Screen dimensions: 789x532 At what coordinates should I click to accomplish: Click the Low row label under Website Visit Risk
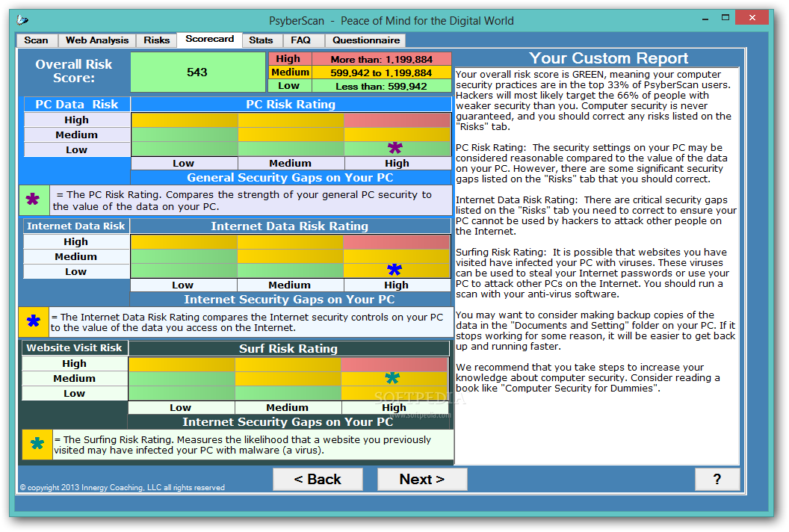[75, 394]
